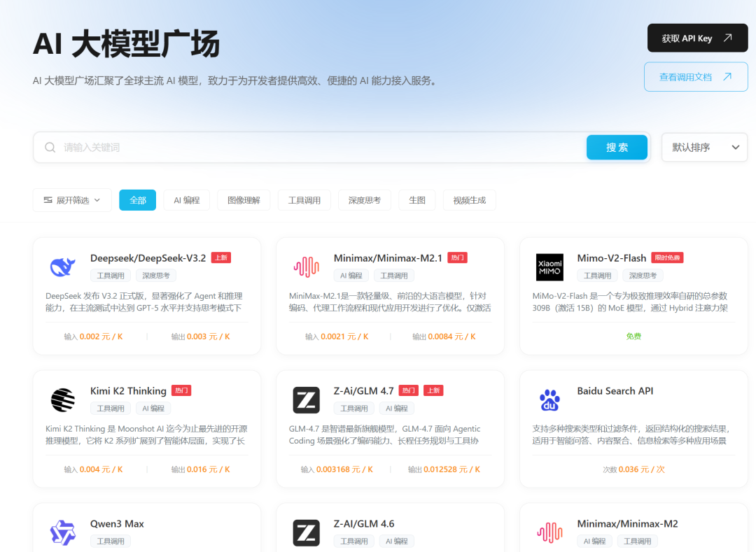Open the Deepseek/DeepSeek-V3.2 model title

[x=148, y=258]
